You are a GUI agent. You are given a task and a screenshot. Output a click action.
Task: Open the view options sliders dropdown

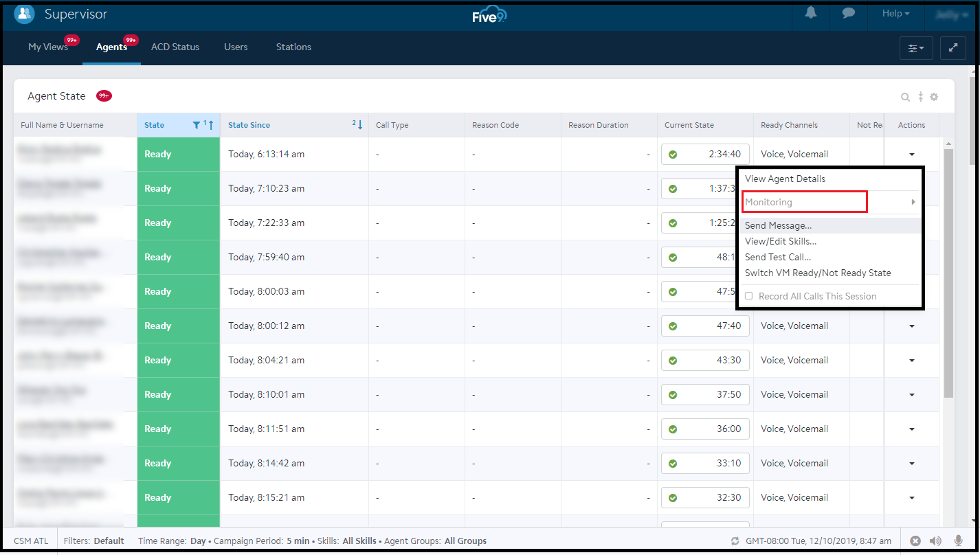click(916, 48)
